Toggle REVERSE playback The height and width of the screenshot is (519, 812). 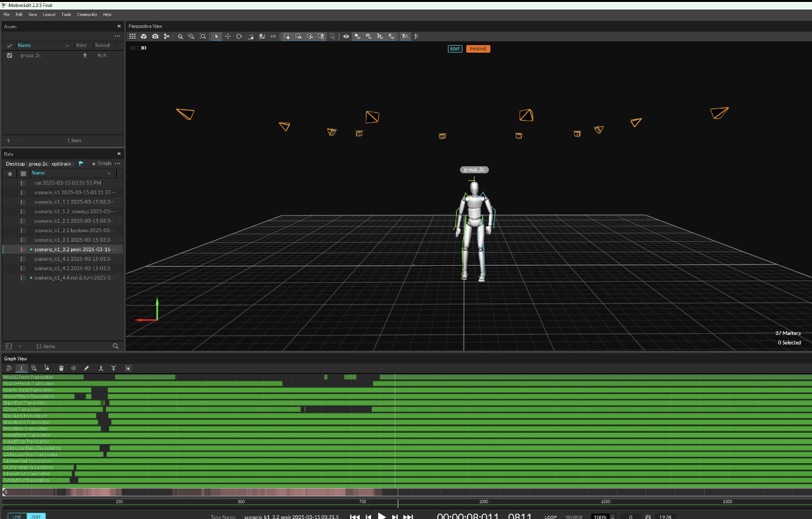point(574,516)
